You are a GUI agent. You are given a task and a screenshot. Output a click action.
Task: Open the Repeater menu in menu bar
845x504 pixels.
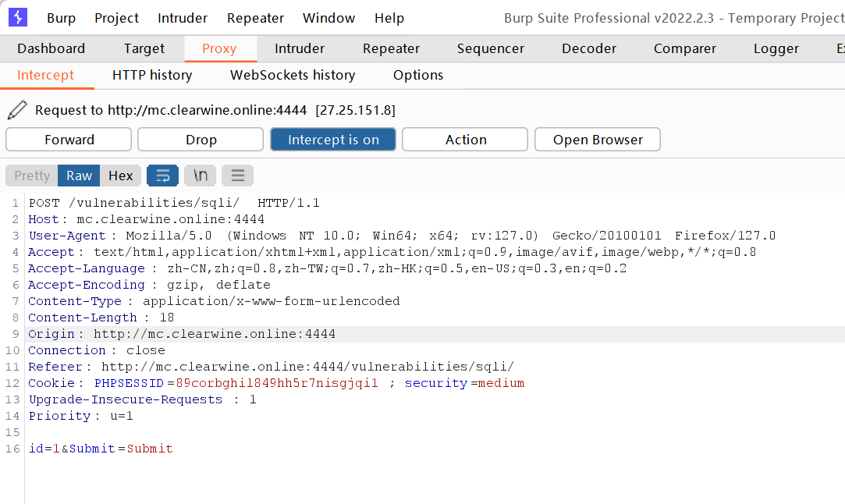coord(255,18)
